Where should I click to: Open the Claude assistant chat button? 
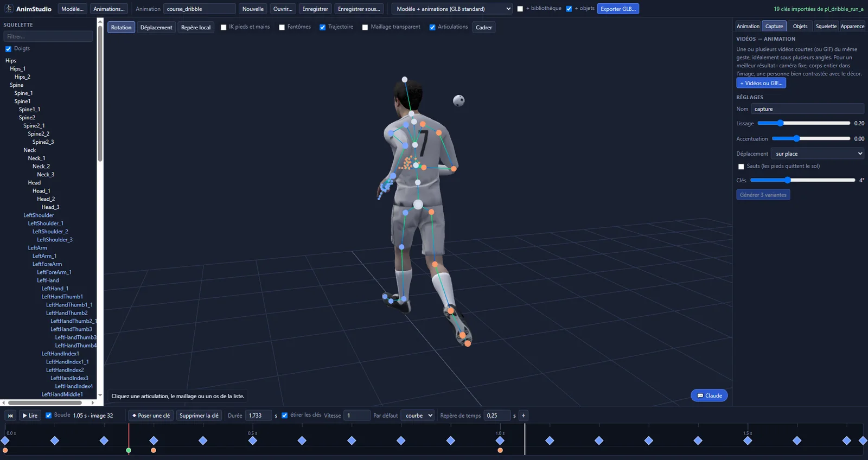(709, 395)
